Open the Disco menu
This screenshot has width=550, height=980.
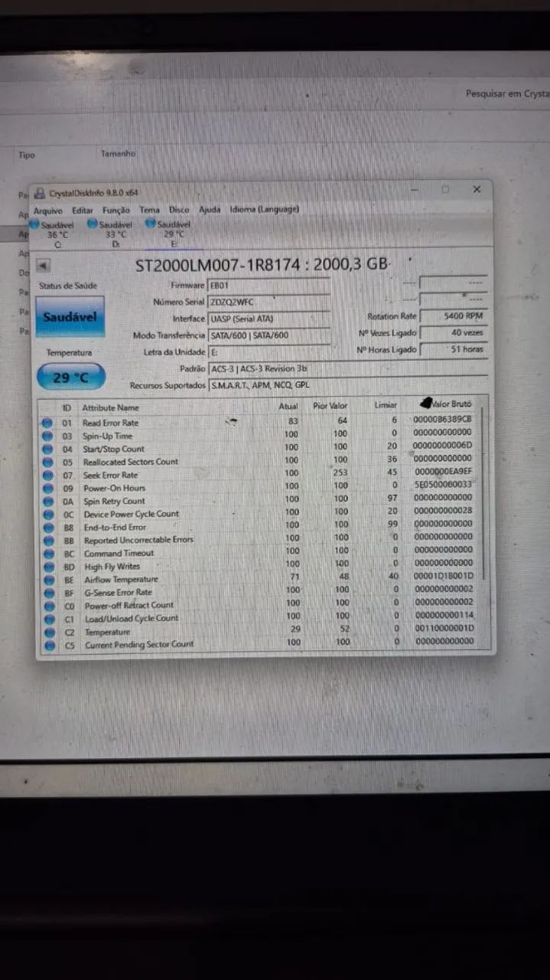[179, 209]
